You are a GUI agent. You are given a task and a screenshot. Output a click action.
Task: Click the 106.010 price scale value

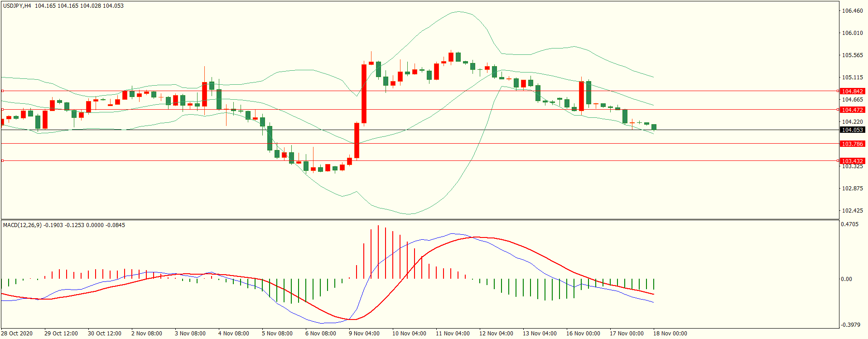pos(852,33)
